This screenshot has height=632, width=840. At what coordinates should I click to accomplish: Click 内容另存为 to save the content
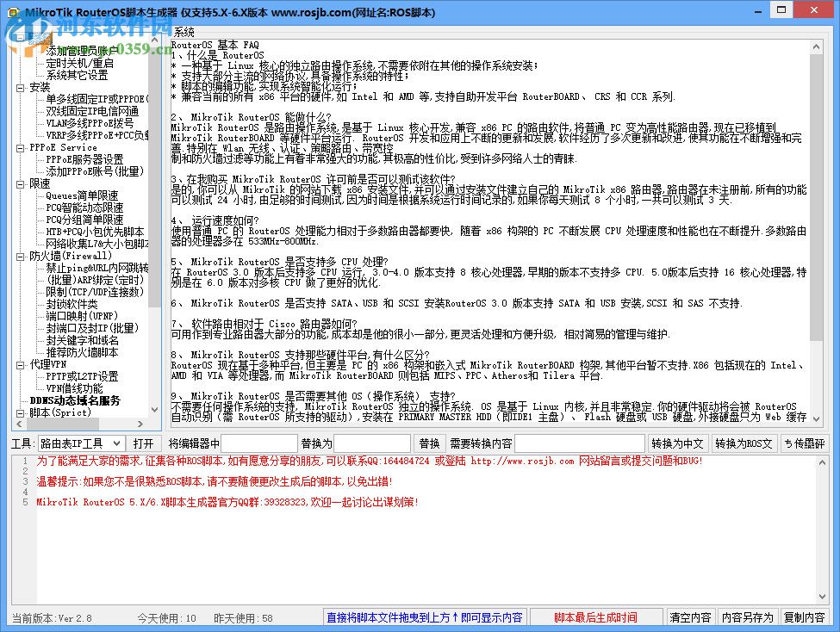pyautogui.click(x=746, y=617)
